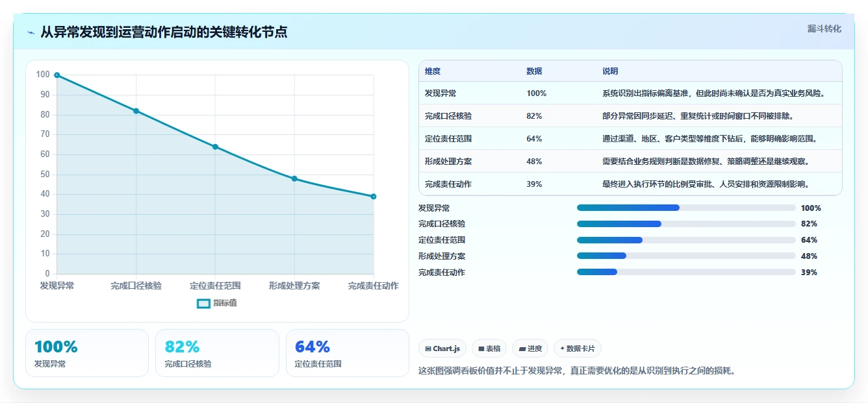Select the 完成责任动作 table row cell
Image resolution: width=868 pixels, height=403 pixels.
tap(448, 184)
